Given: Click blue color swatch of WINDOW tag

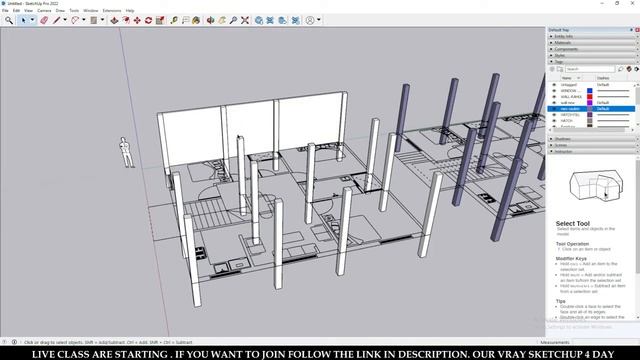Looking at the screenshot, I should click(589, 91).
